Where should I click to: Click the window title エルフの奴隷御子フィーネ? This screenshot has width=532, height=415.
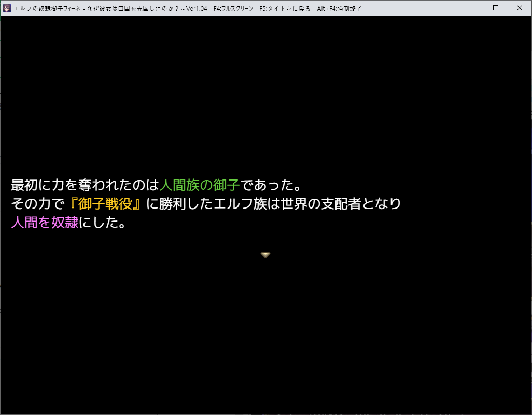click(47, 8)
